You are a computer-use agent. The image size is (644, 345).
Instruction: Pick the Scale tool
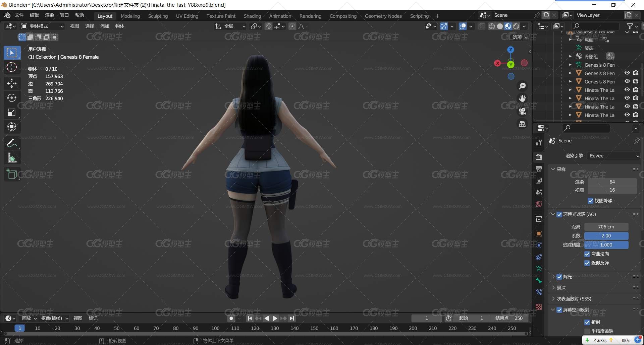[x=12, y=113]
